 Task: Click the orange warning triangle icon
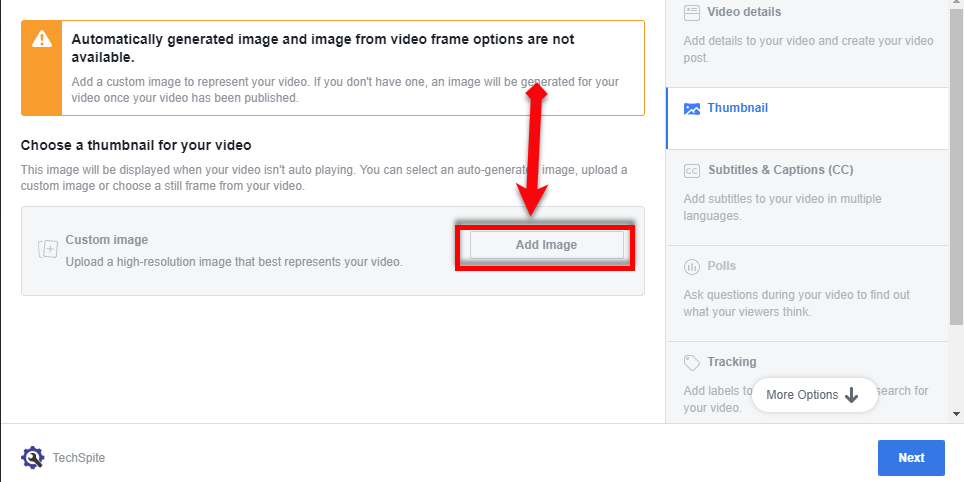click(41, 39)
